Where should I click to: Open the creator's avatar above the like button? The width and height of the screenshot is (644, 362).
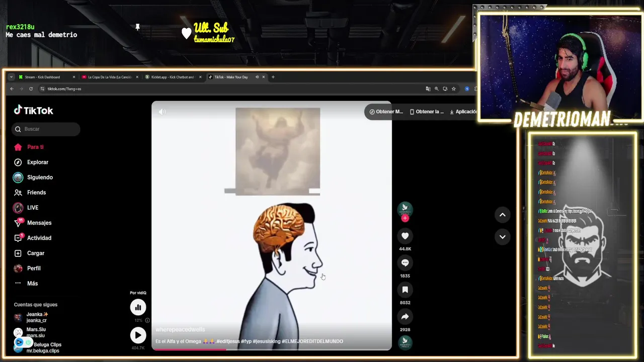coord(405,209)
